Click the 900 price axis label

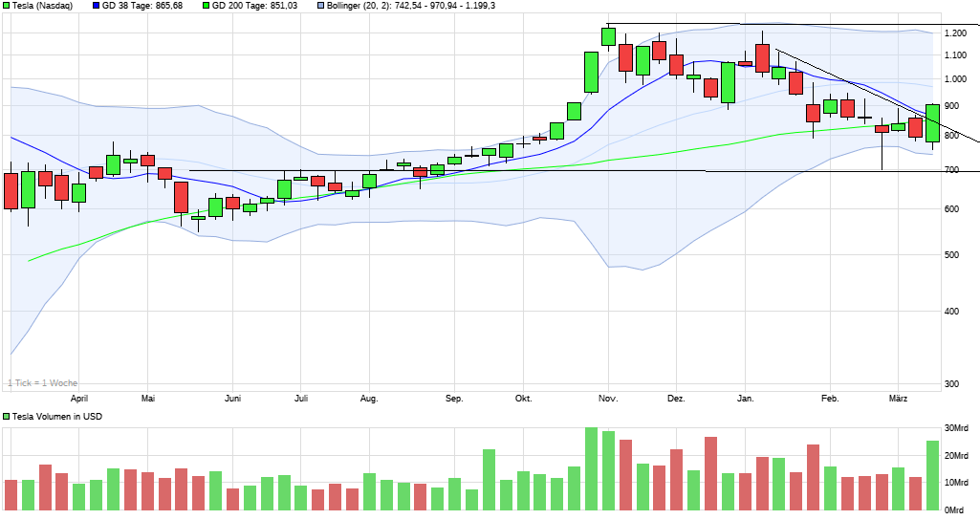951,106
